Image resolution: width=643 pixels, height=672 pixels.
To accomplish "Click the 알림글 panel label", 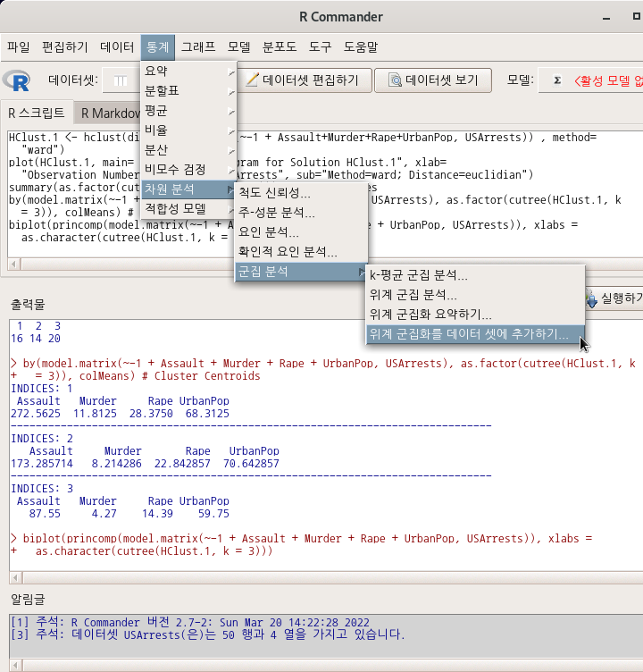I will point(28,599).
